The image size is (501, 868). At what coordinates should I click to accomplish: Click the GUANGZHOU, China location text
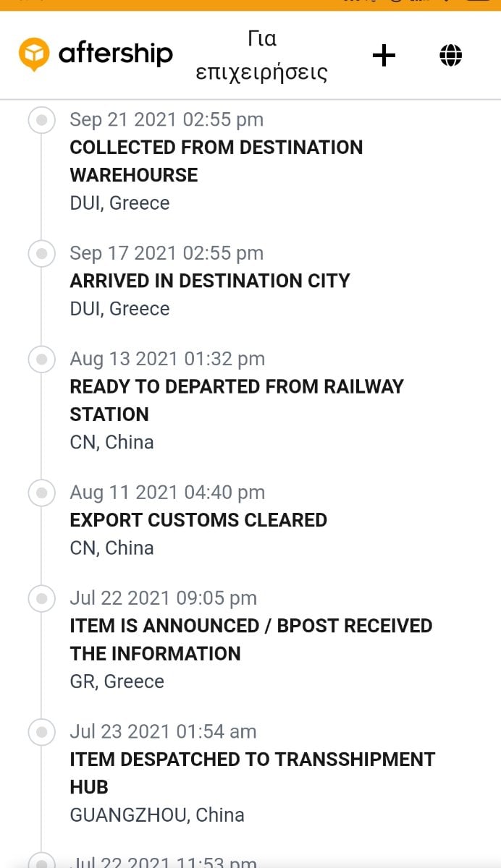click(x=157, y=815)
